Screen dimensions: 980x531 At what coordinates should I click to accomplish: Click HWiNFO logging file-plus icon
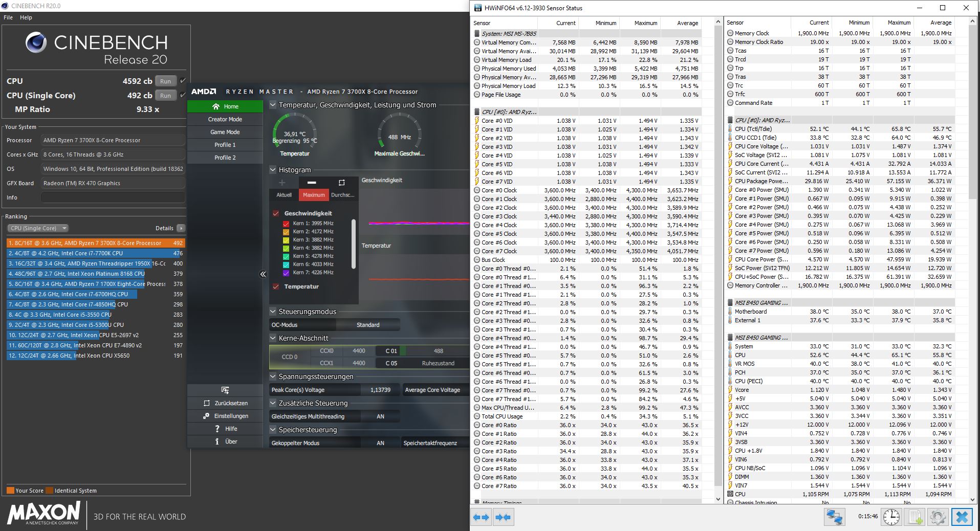click(x=916, y=517)
